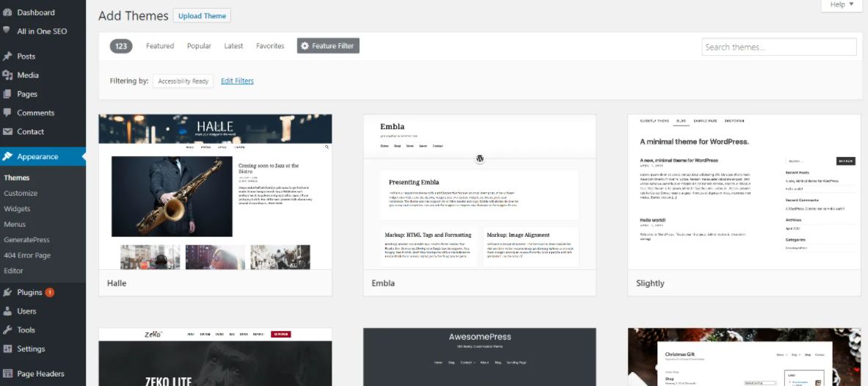868x386 pixels.
Task: Click the Page Headers icon
Action: 7,374
